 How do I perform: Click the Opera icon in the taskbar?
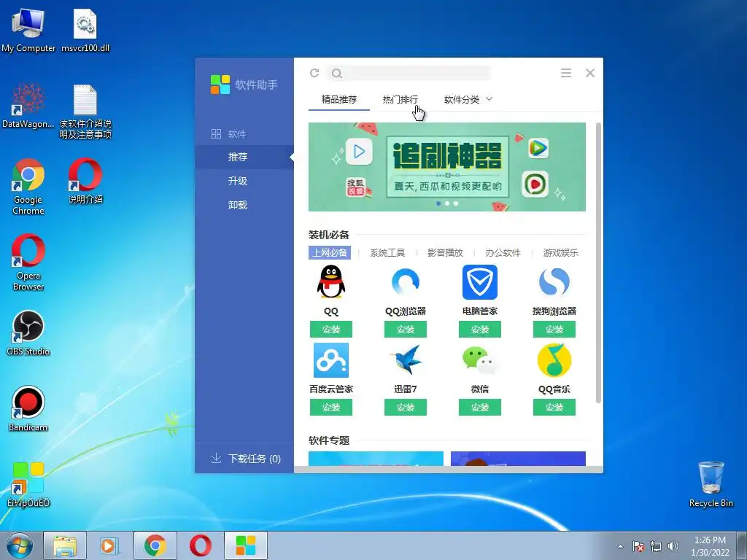201,545
